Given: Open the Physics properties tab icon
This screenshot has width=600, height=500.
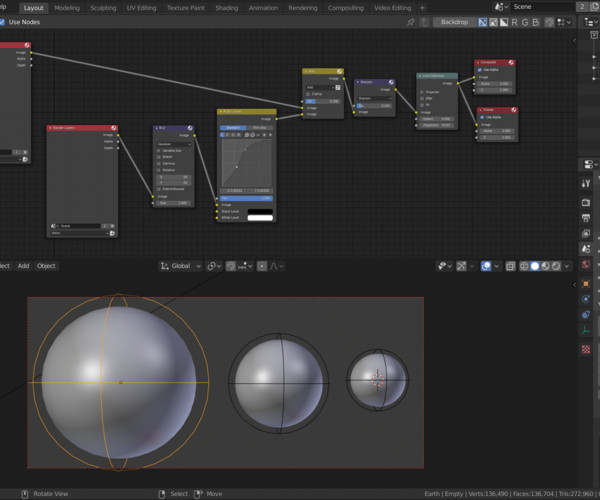Looking at the screenshot, I should [x=586, y=299].
